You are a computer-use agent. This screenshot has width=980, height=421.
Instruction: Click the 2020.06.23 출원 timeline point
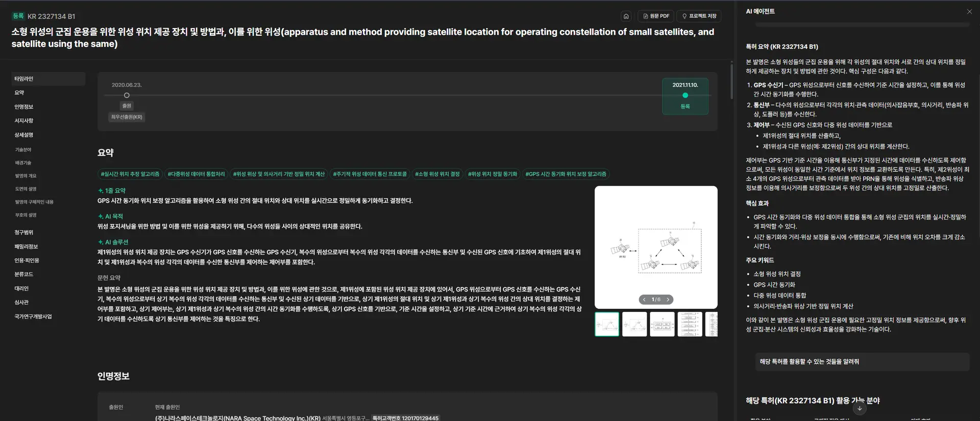click(127, 95)
